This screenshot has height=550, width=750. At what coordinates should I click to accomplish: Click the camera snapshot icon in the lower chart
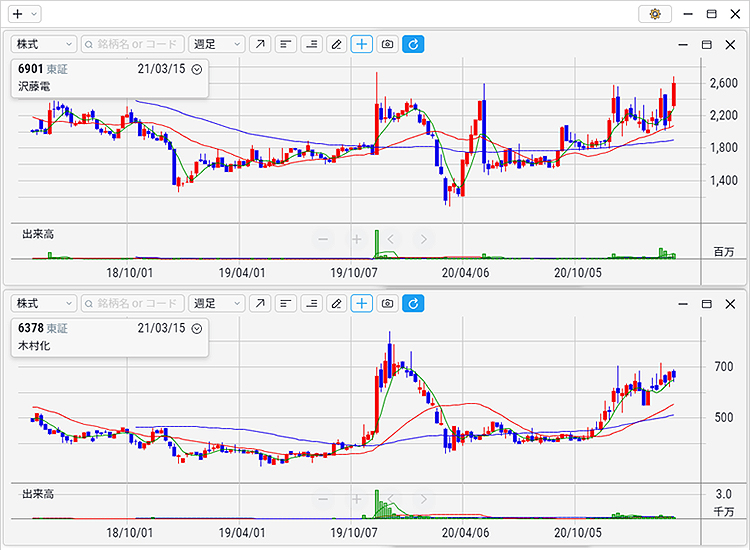pyautogui.click(x=387, y=303)
